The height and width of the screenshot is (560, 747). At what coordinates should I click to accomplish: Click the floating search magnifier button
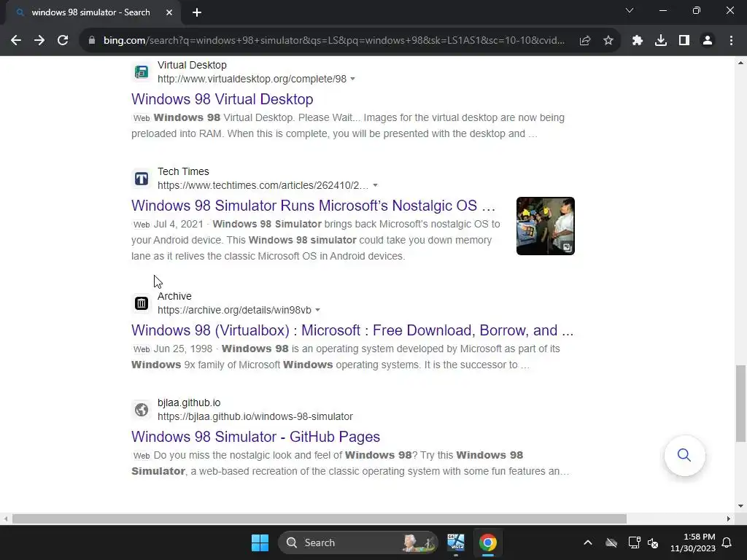[x=684, y=455]
